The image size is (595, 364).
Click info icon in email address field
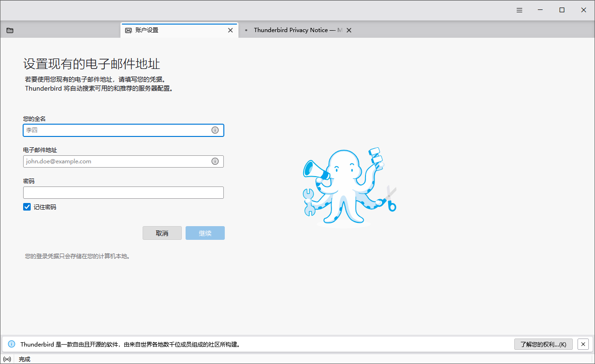pyautogui.click(x=215, y=161)
